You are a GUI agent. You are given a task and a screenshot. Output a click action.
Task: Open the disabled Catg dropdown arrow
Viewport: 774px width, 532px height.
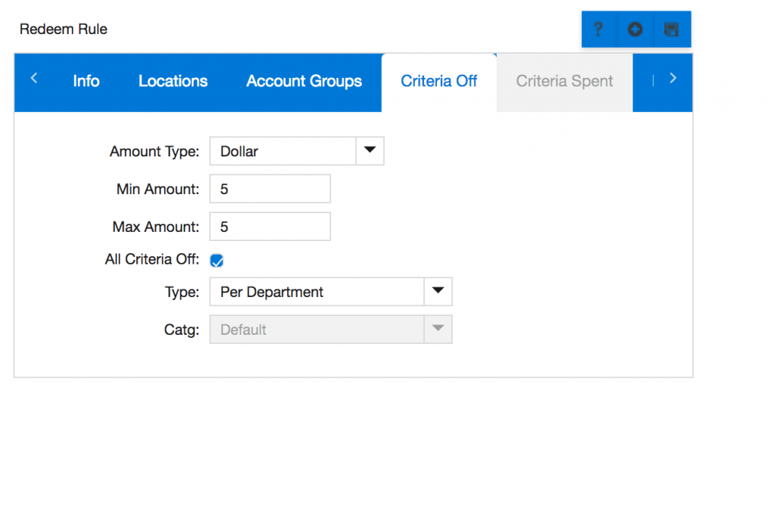(438, 329)
